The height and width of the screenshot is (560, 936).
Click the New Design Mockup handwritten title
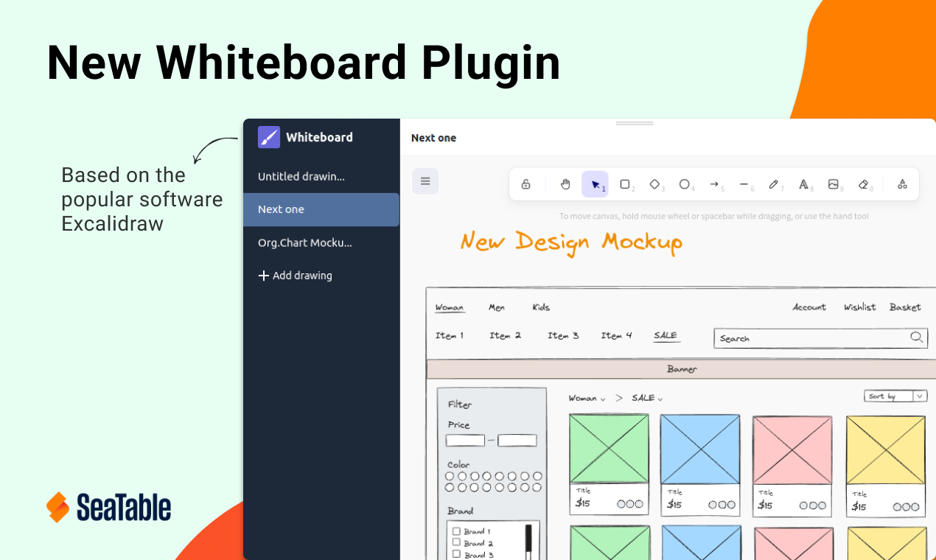[x=571, y=242]
